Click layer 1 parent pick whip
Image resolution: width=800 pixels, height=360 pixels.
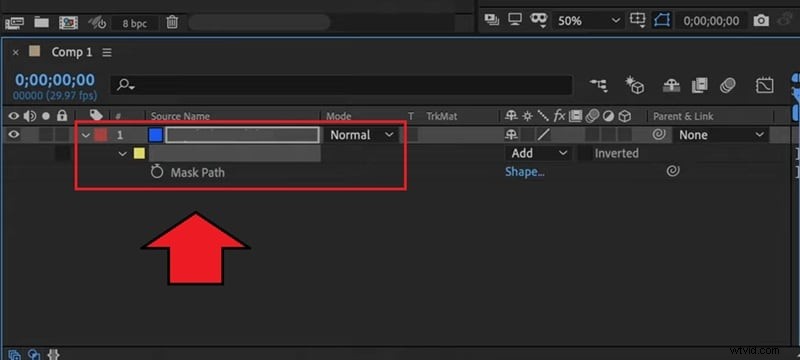tap(659, 135)
